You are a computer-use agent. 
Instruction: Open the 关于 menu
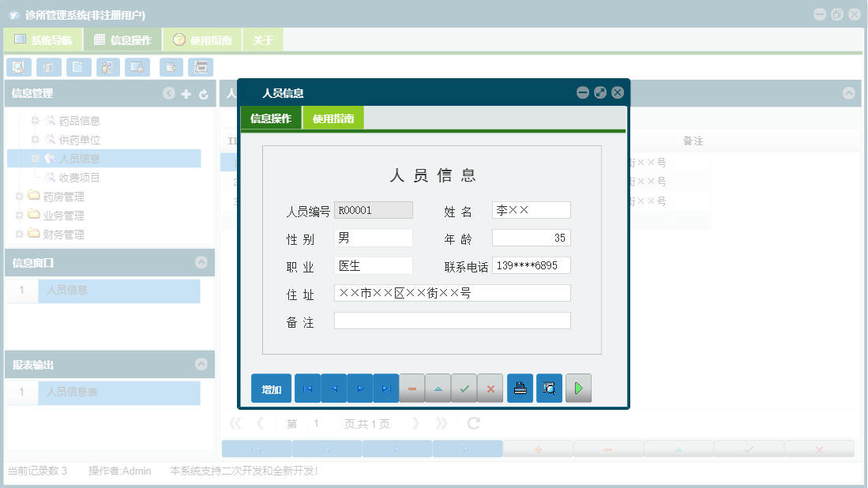point(263,38)
